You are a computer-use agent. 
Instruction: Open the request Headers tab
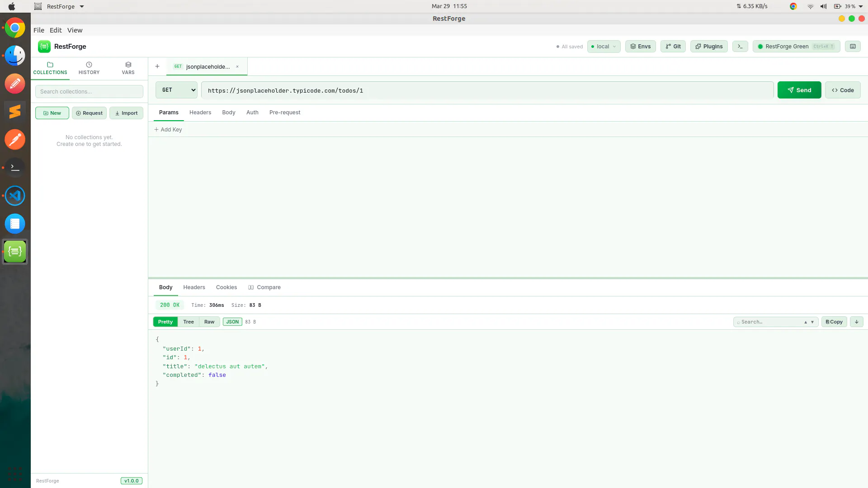click(200, 113)
